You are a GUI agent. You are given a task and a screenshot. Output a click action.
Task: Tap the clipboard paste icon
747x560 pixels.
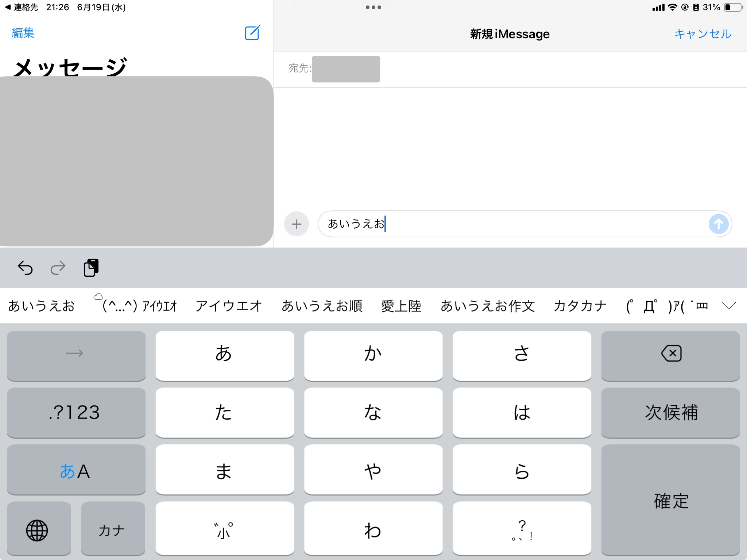[91, 268]
